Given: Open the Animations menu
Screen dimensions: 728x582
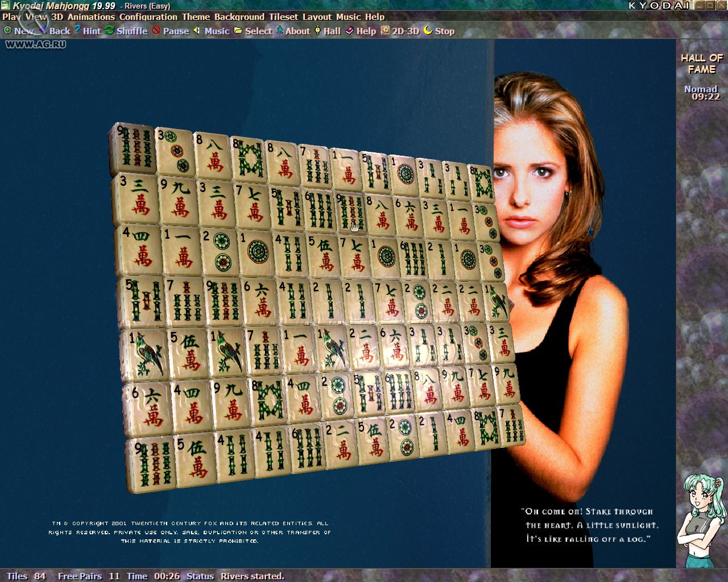Looking at the screenshot, I should pos(91,17).
